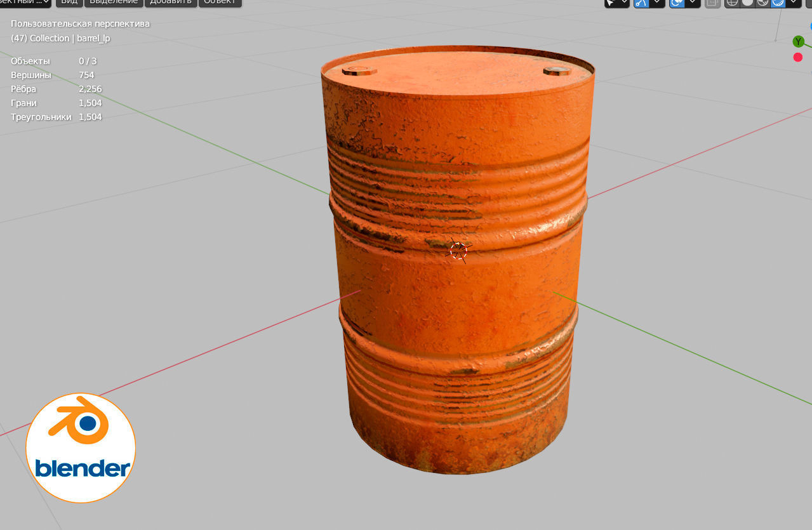Viewport: 812px width, 530px height.
Task: Click the 3D cursor on the barrel
Action: click(458, 251)
